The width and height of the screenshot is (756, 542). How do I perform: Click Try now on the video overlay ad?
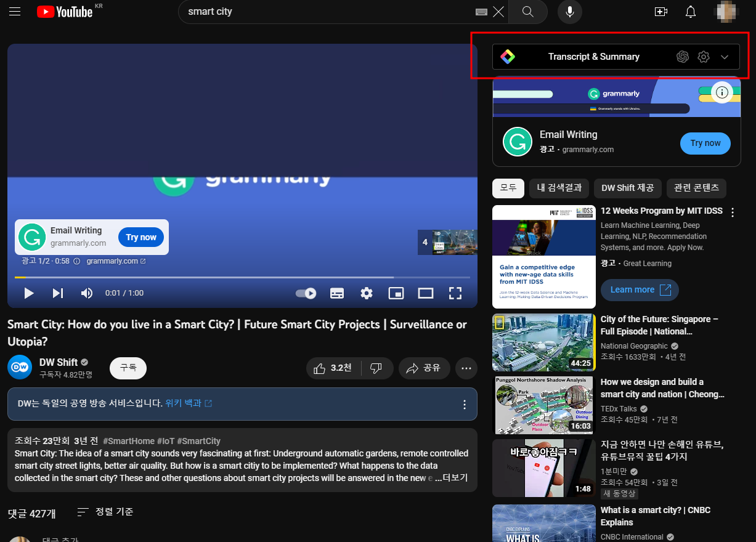click(x=141, y=237)
